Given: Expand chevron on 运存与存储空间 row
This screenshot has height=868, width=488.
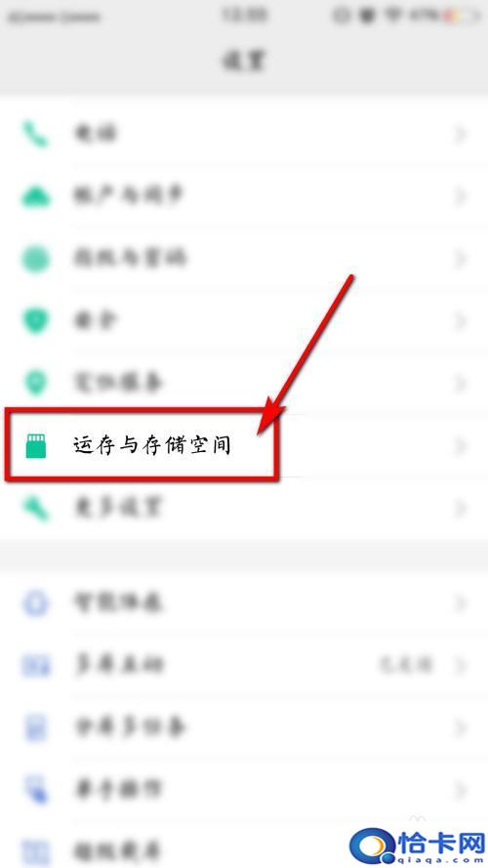Looking at the screenshot, I should [461, 445].
